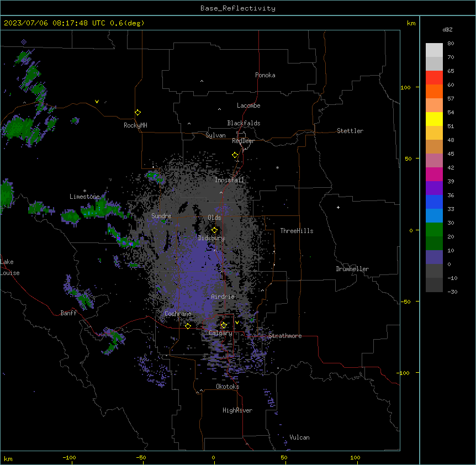Click the ThreeHills label
Screen dimensions: 476x465
pos(297,231)
